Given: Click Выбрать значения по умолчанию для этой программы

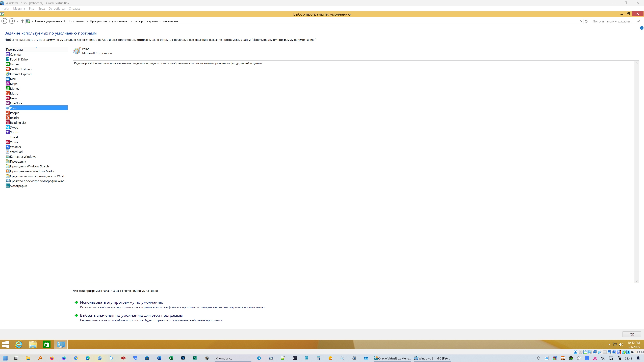Looking at the screenshot, I should (x=131, y=315).
